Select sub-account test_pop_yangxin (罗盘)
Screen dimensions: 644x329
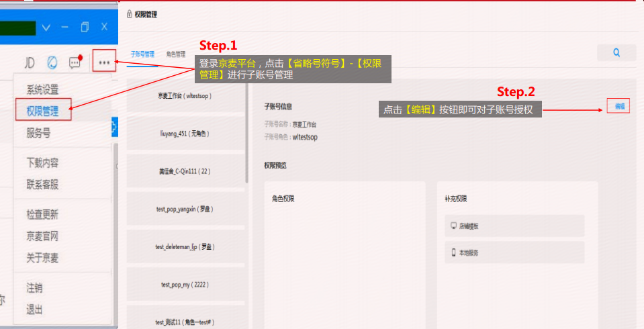[x=185, y=209]
